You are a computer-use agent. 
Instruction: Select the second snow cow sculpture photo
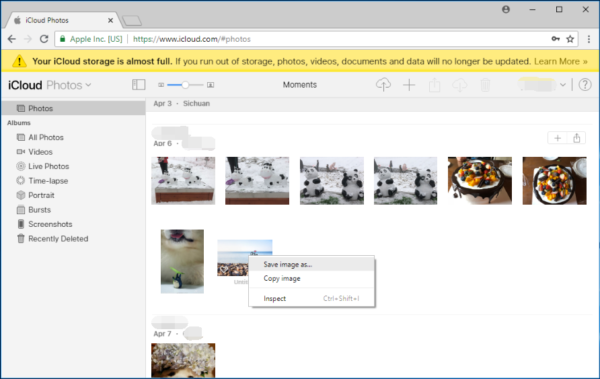pos(257,180)
